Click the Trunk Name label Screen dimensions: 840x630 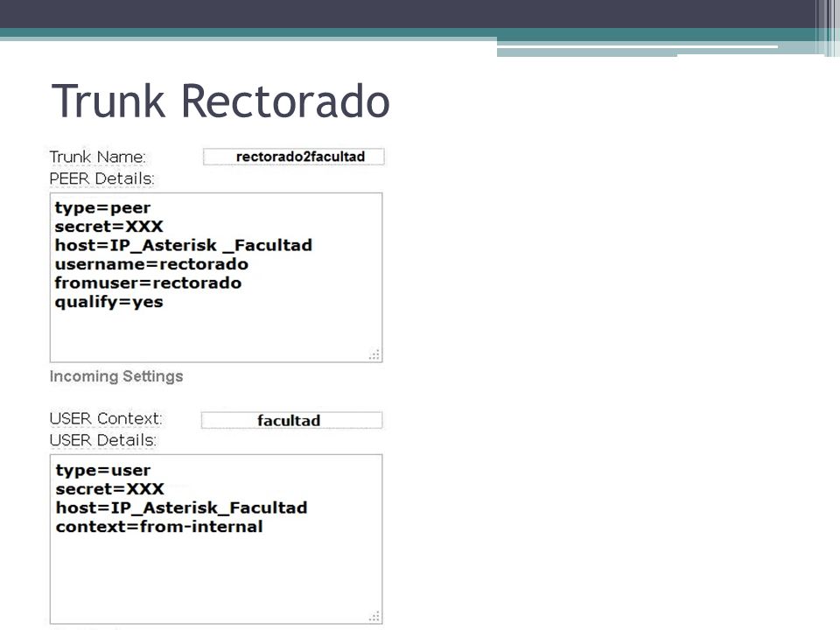[97, 157]
